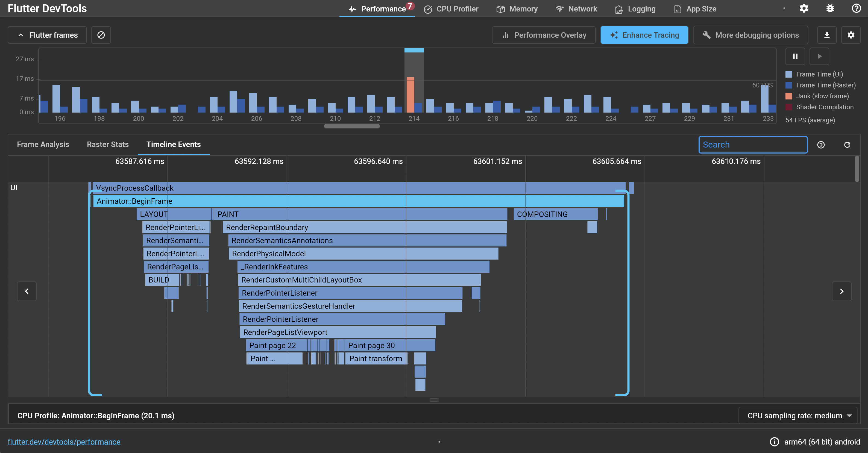Open the CPU Profiler tab

[x=451, y=9]
